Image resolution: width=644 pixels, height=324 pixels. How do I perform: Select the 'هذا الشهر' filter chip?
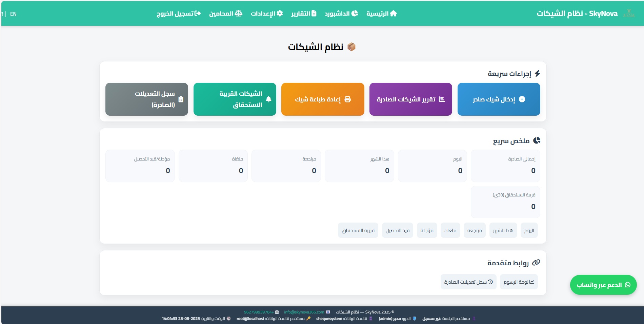(x=503, y=231)
